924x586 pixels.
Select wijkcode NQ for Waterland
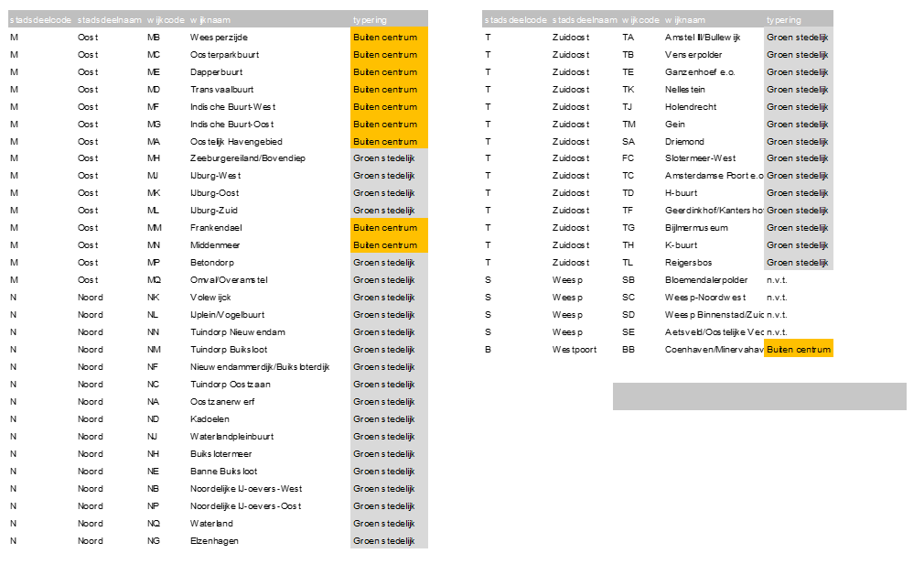point(154,524)
